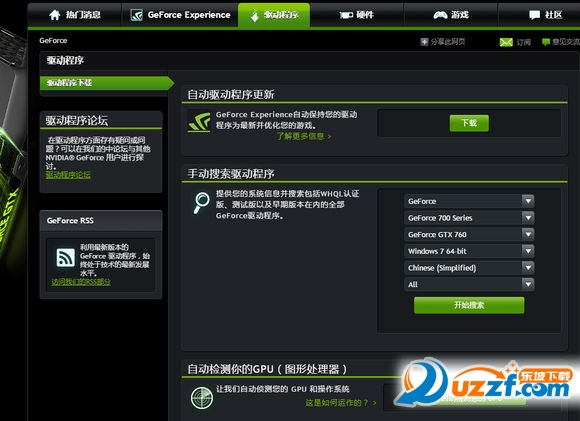Go to the 硬件 hardware tab
The image size is (580, 421).
[357, 15]
